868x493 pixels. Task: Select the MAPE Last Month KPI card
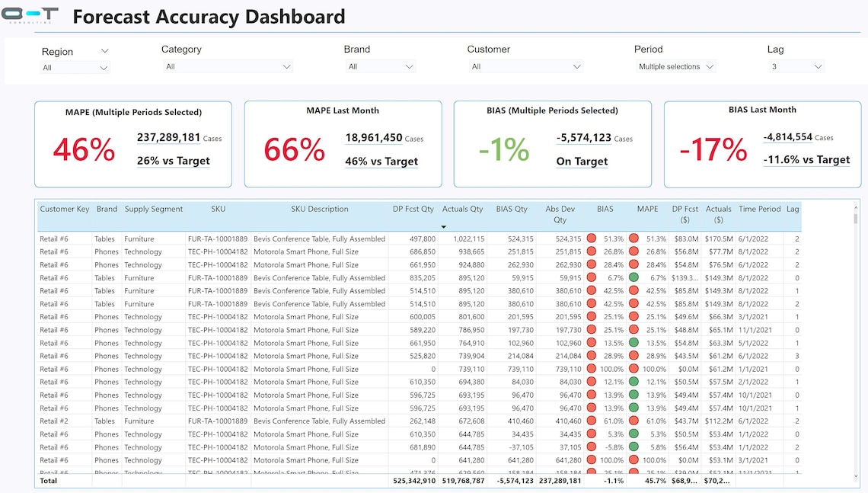(343, 143)
